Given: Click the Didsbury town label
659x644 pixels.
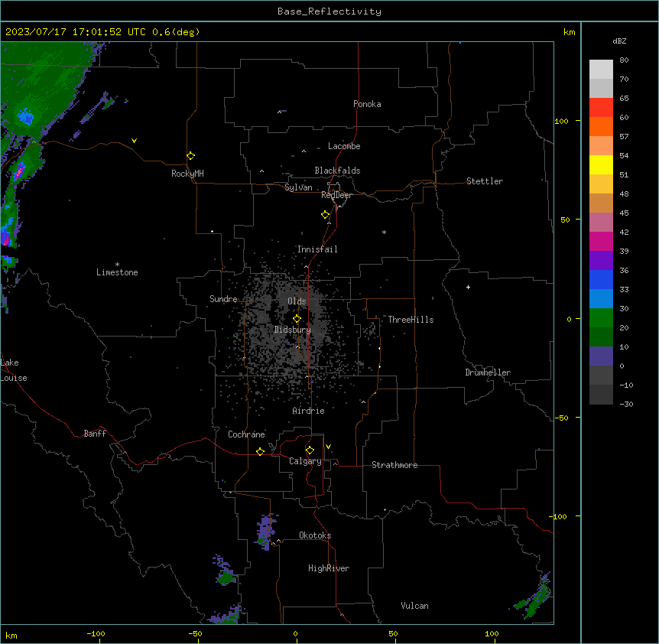Looking at the screenshot, I should tap(293, 330).
